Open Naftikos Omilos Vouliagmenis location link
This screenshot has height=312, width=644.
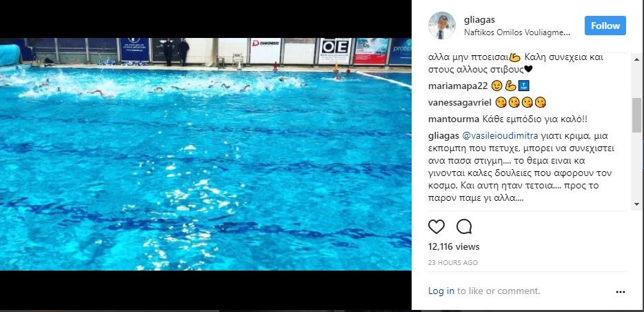tap(517, 32)
